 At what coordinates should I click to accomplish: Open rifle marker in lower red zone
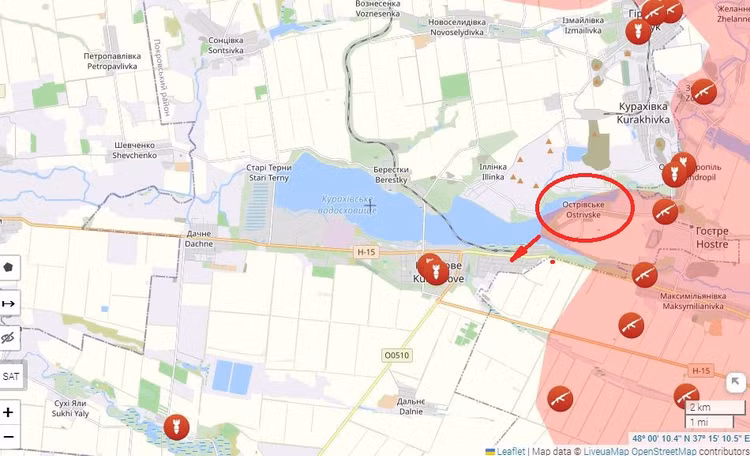tap(560, 399)
